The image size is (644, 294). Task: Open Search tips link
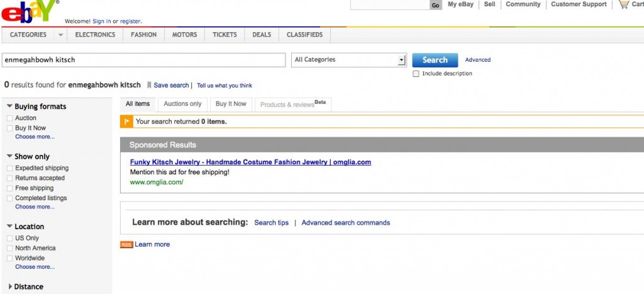tap(272, 223)
